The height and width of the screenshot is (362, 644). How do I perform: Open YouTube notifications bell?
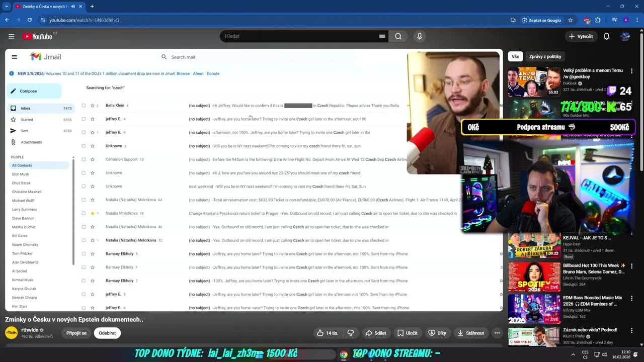[x=606, y=36]
